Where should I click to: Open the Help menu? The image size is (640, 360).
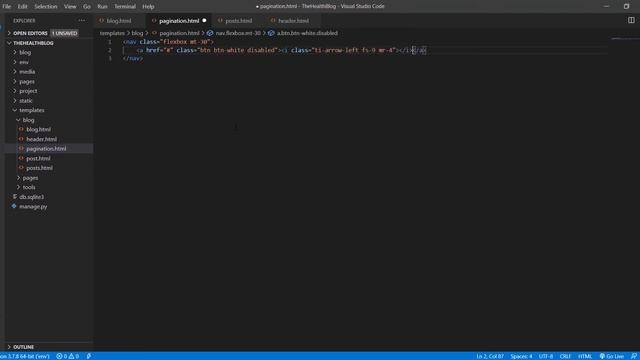[148, 6]
